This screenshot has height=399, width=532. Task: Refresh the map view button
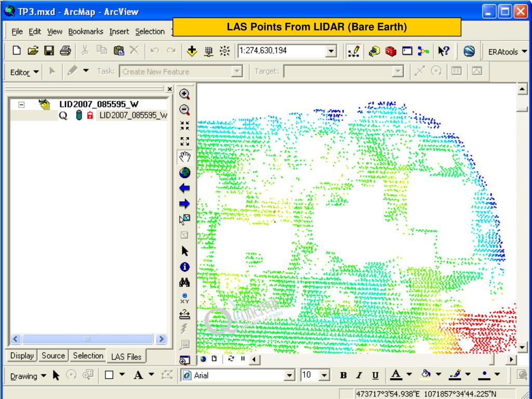[x=231, y=358]
